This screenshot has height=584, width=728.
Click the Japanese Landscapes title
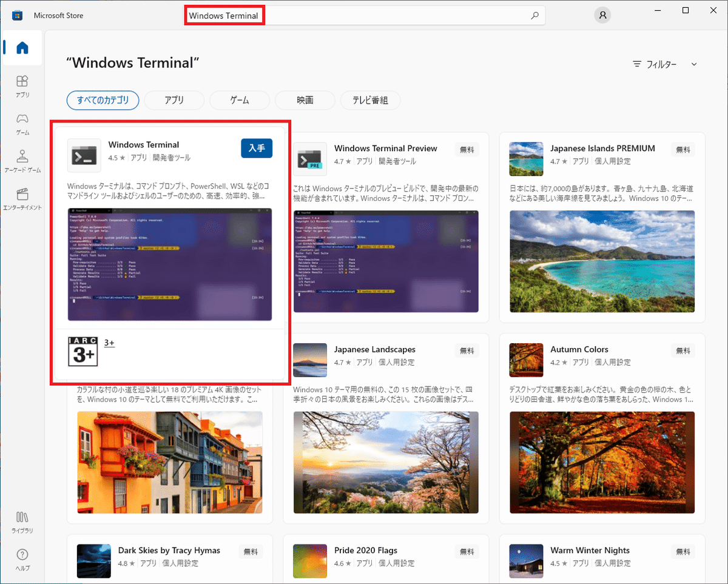point(375,349)
